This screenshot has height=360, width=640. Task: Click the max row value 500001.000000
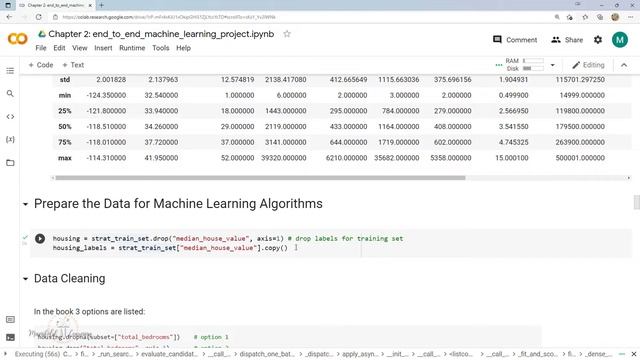pyautogui.click(x=580, y=158)
